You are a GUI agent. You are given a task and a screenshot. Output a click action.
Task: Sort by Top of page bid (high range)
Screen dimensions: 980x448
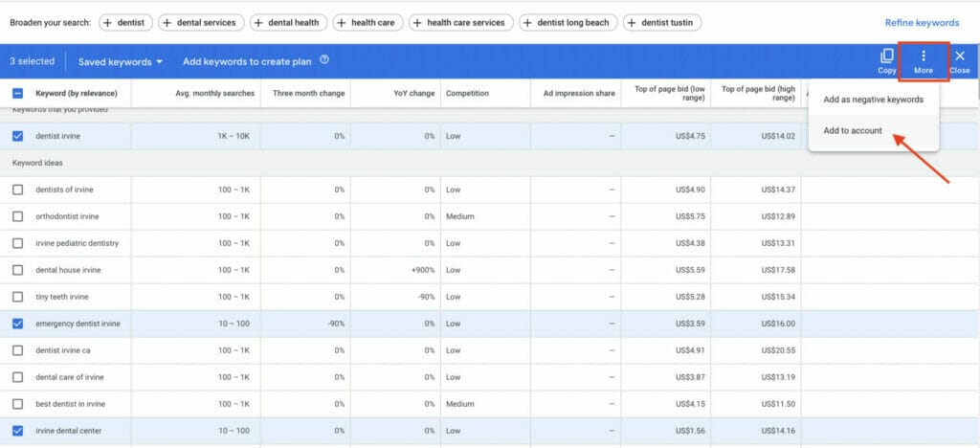758,94
